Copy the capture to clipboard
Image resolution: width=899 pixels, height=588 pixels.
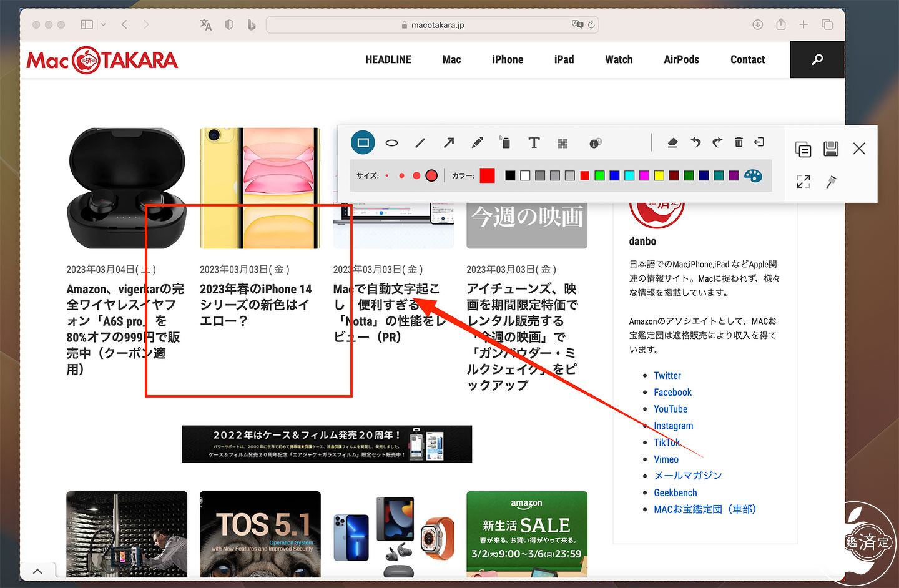click(x=803, y=149)
